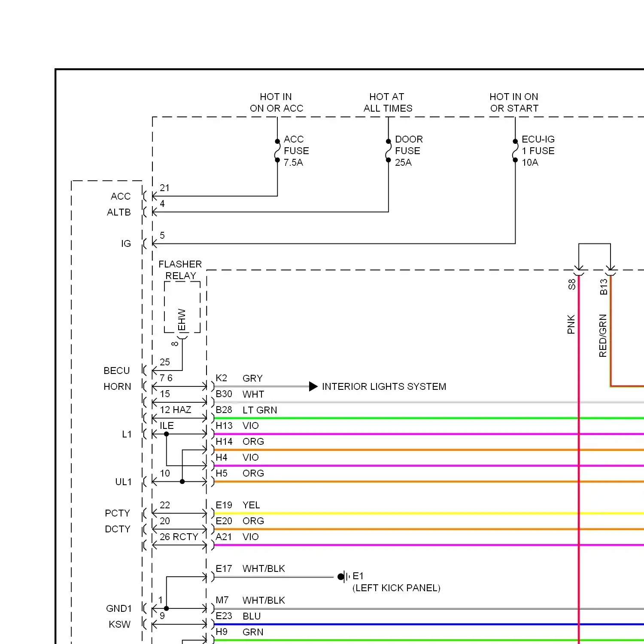Click the HORN terminal label

pos(117,386)
